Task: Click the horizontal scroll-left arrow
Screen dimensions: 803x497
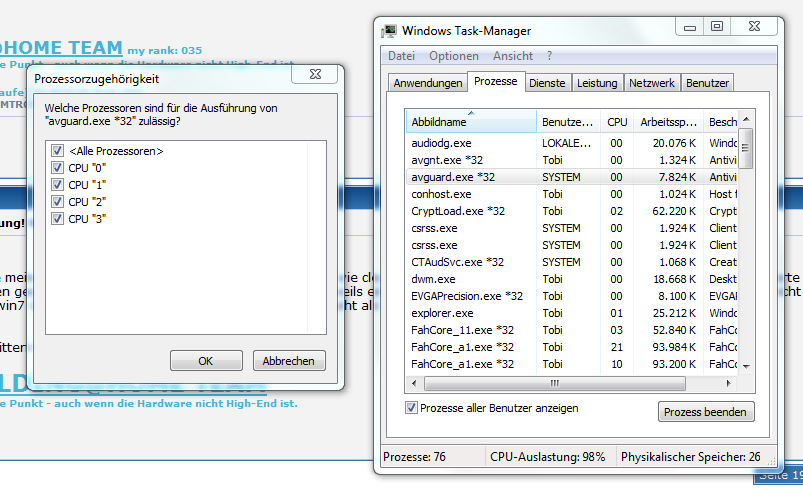Action: click(414, 383)
